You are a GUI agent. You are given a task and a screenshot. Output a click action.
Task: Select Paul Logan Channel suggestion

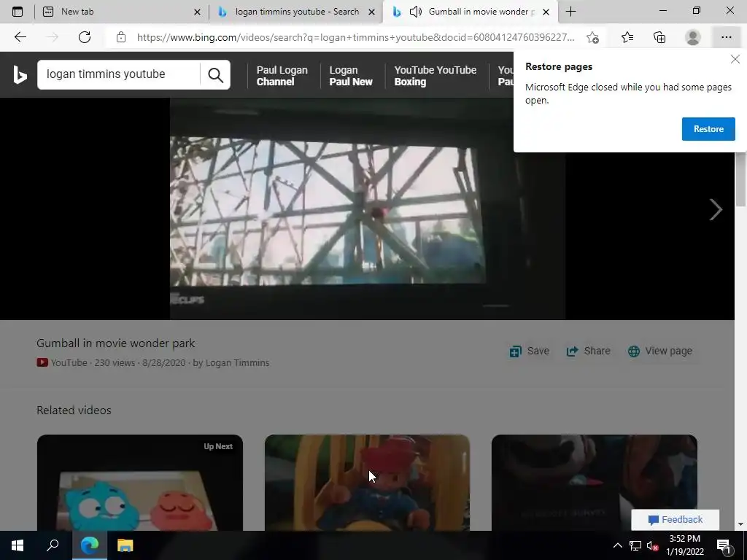[282, 76]
